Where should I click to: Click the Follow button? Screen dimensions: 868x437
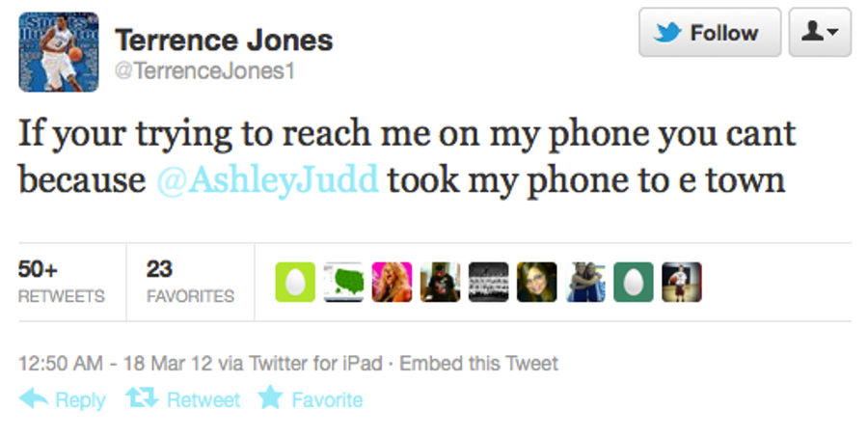(x=710, y=33)
